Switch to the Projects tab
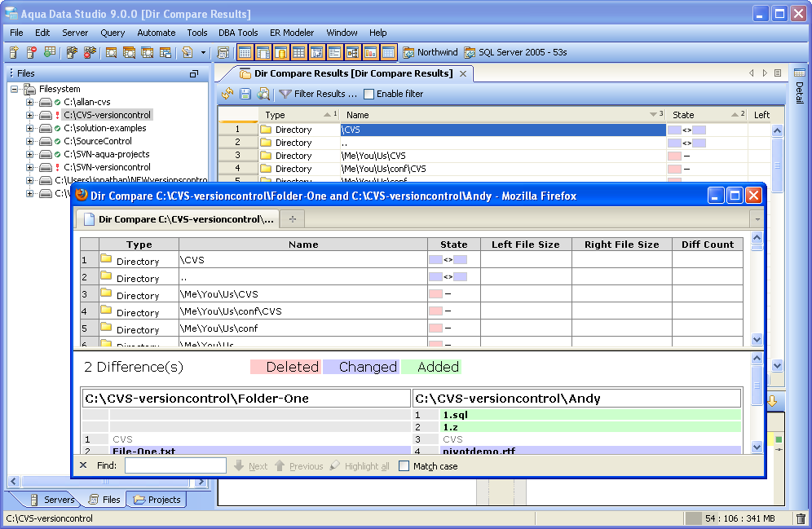This screenshot has width=812, height=529. tap(157, 500)
